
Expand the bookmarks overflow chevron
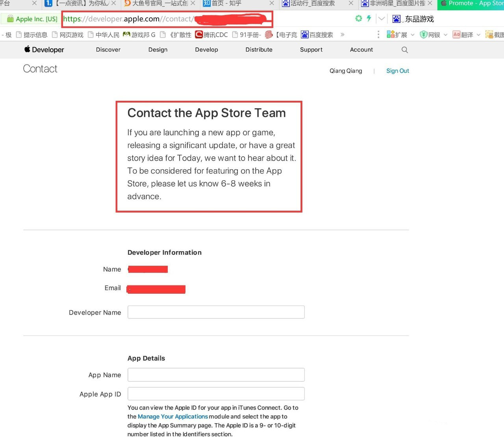coord(343,35)
